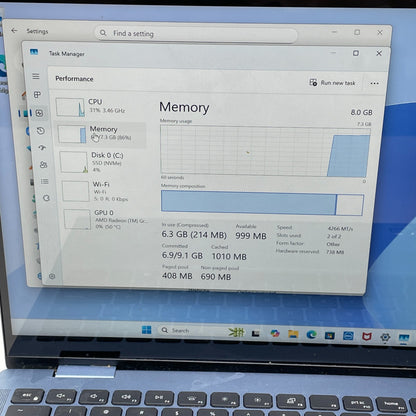Select the Memory performance item
Viewport: 416px width, 416px height.
pyautogui.click(x=101, y=133)
